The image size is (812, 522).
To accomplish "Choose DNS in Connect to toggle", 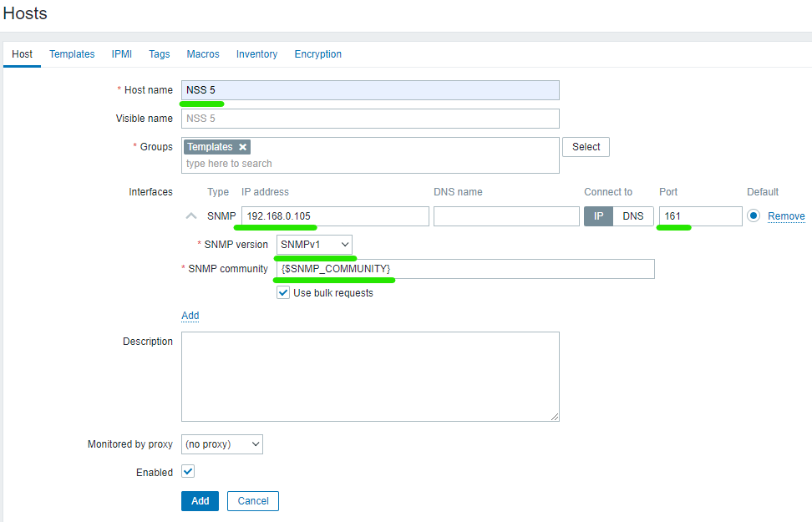I will (633, 216).
